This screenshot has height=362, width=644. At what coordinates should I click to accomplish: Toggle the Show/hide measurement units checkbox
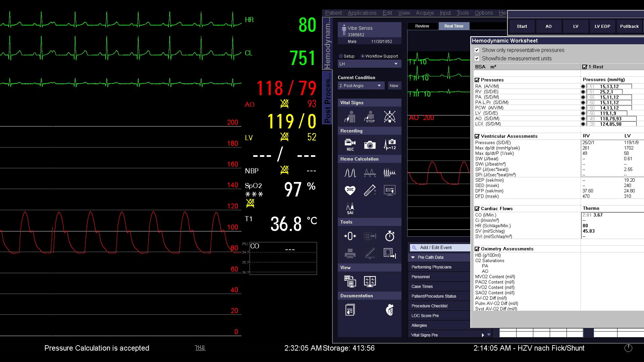click(x=477, y=58)
